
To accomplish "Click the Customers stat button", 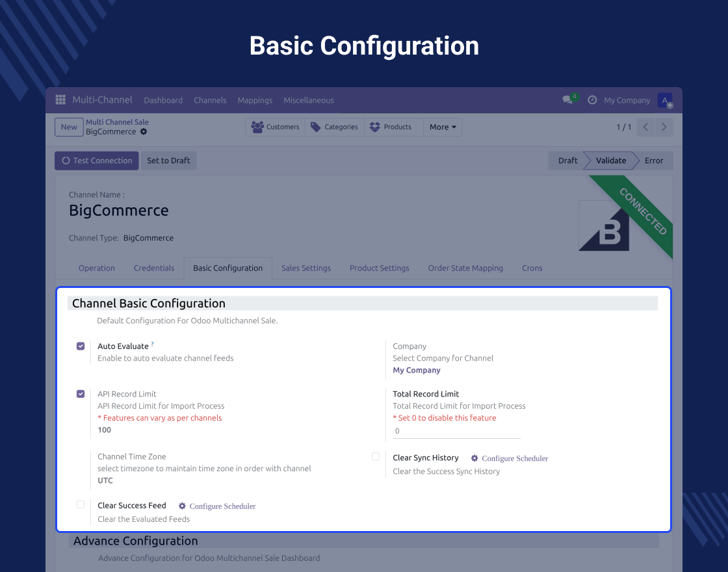I will [276, 127].
